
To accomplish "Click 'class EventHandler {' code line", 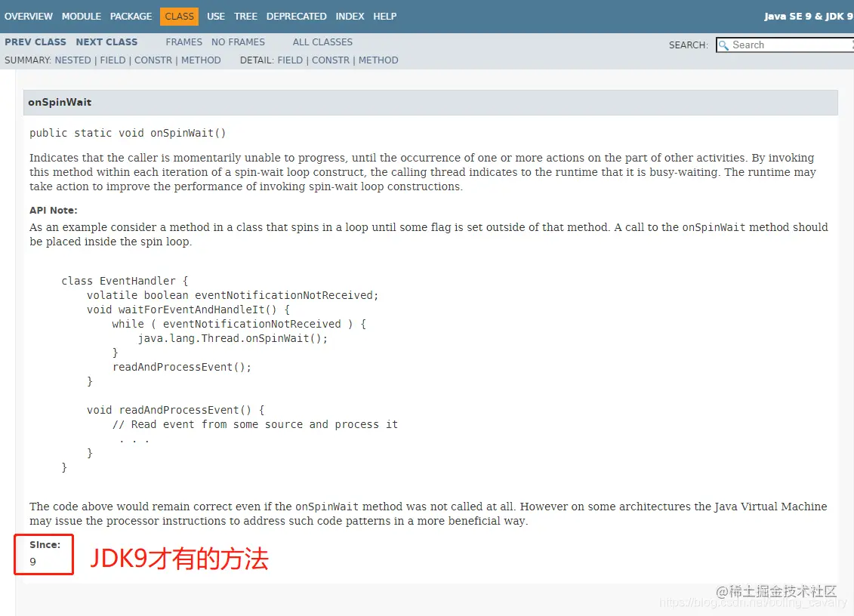I will tap(125, 281).
